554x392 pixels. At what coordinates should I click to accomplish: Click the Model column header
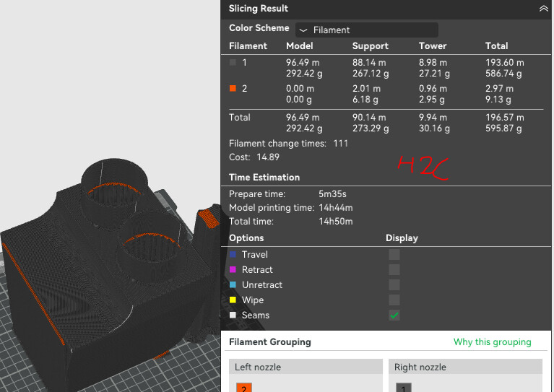[300, 46]
